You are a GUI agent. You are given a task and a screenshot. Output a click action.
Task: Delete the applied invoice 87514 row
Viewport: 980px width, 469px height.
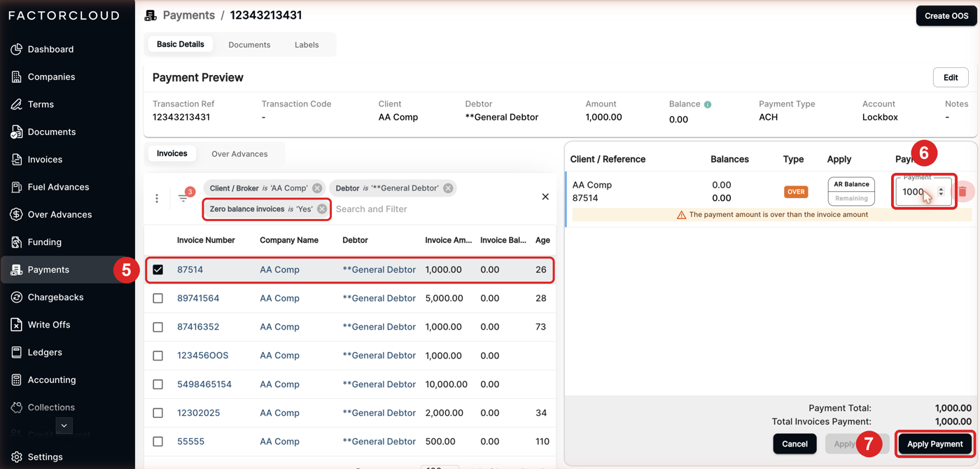(962, 191)
